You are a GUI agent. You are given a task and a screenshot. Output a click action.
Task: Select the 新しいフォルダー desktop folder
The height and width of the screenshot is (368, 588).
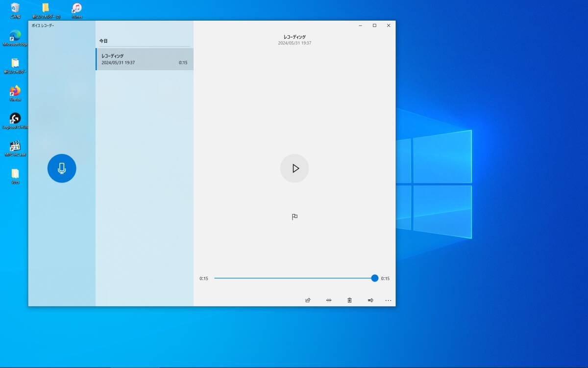point(15,66)
